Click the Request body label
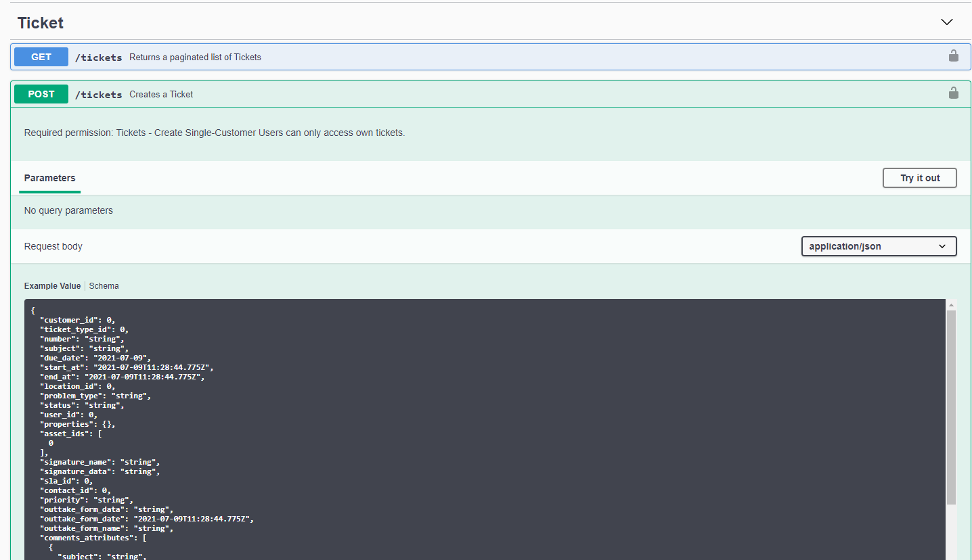The image size is (972, 560). pos(53,246)
